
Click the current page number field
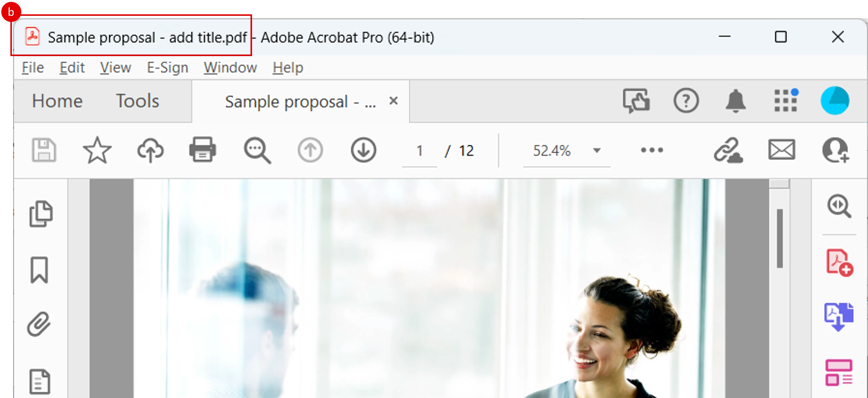pyautogui.click(x=419, y=151)
